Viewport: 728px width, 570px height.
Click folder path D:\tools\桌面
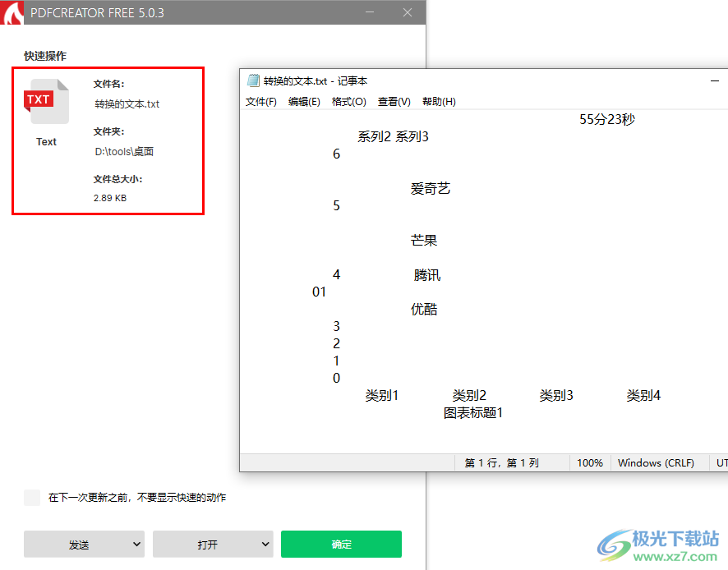click(x=124, y=151)
